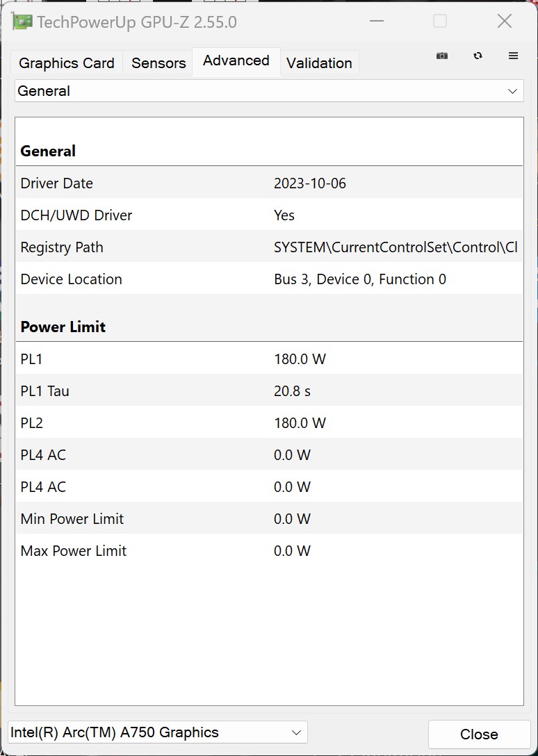
Task: Open the Sensors tab
Action: (158, 63)
